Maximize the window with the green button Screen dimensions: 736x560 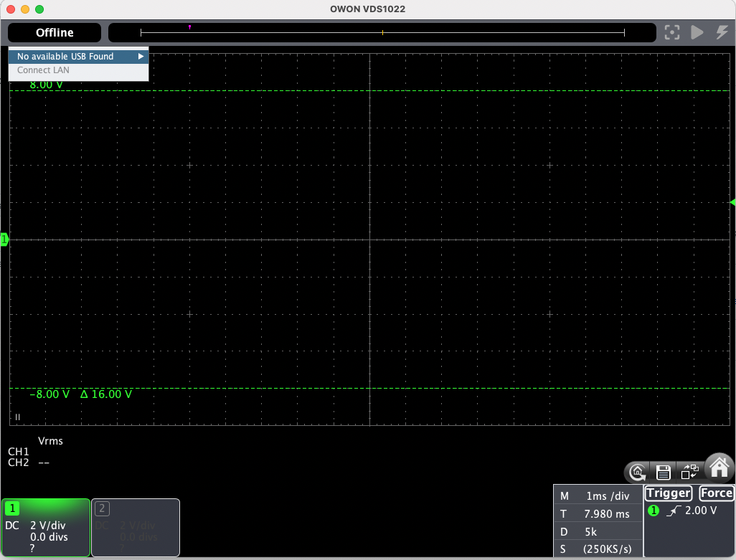(39, 9)
